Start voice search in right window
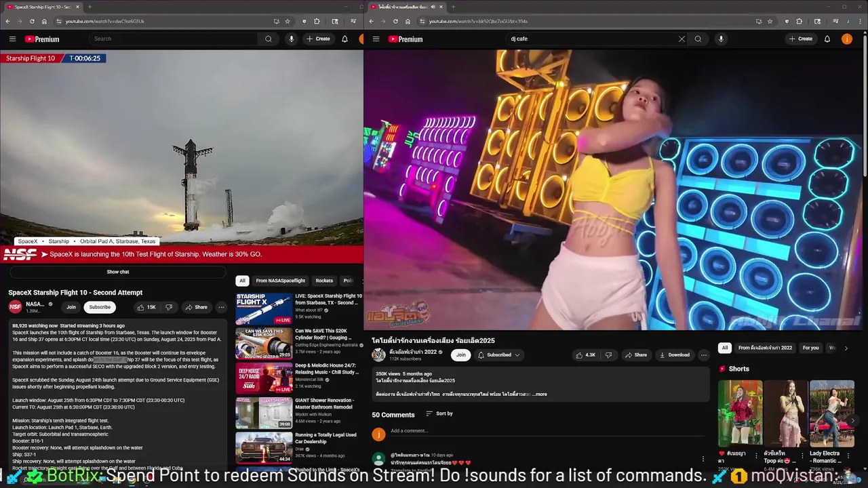The width and height of the screenshot is (868, 488). (x=721, y=39)
